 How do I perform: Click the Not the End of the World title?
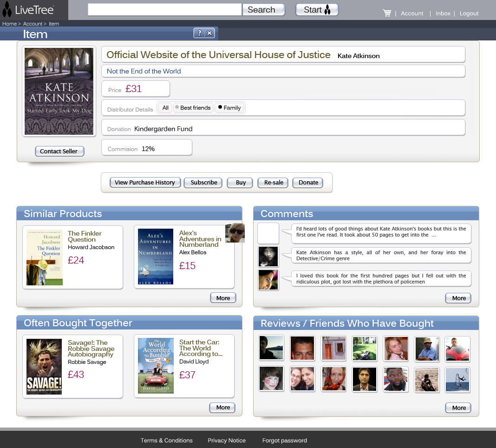[144, 71]
